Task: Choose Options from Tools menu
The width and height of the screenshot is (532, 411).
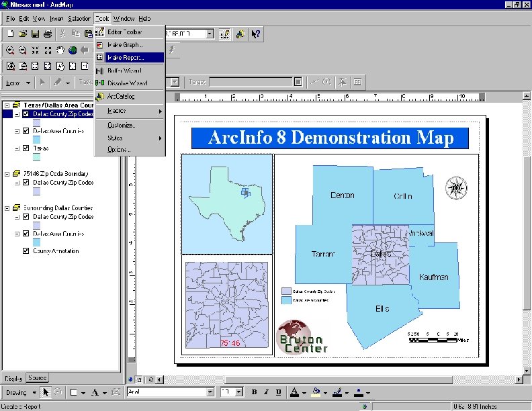Action: coord(130,149)
